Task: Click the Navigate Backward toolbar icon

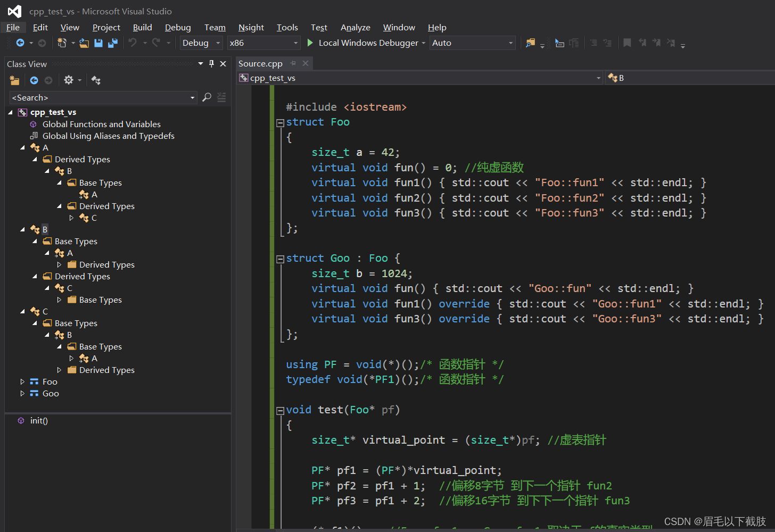Action: 20,43
